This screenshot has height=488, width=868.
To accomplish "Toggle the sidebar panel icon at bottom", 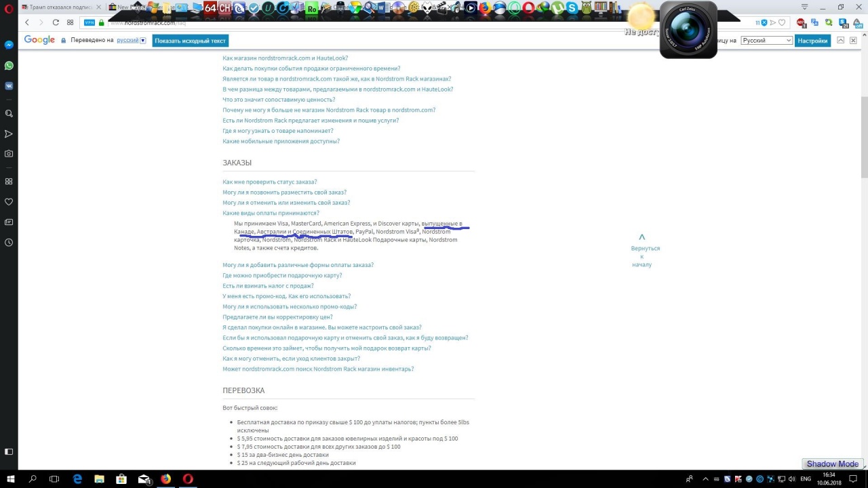I will pos(9,451).
